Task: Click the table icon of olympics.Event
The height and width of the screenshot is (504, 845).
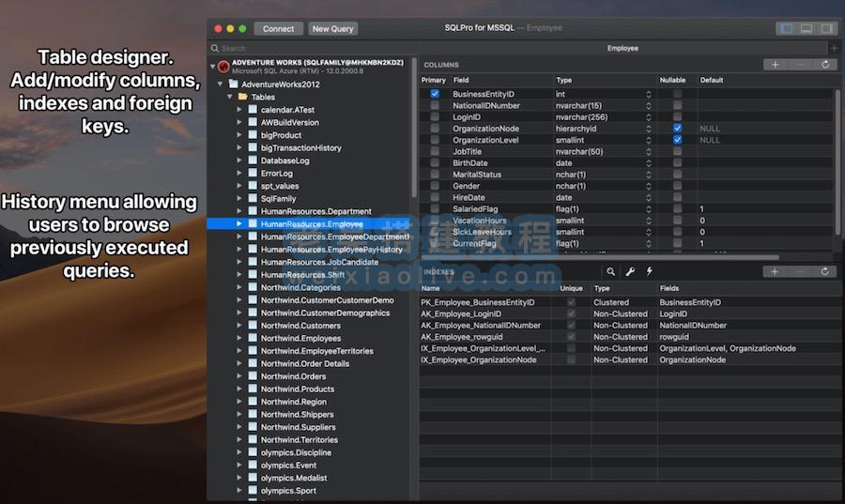Action: pyautogui.click(x=253, y=465)
